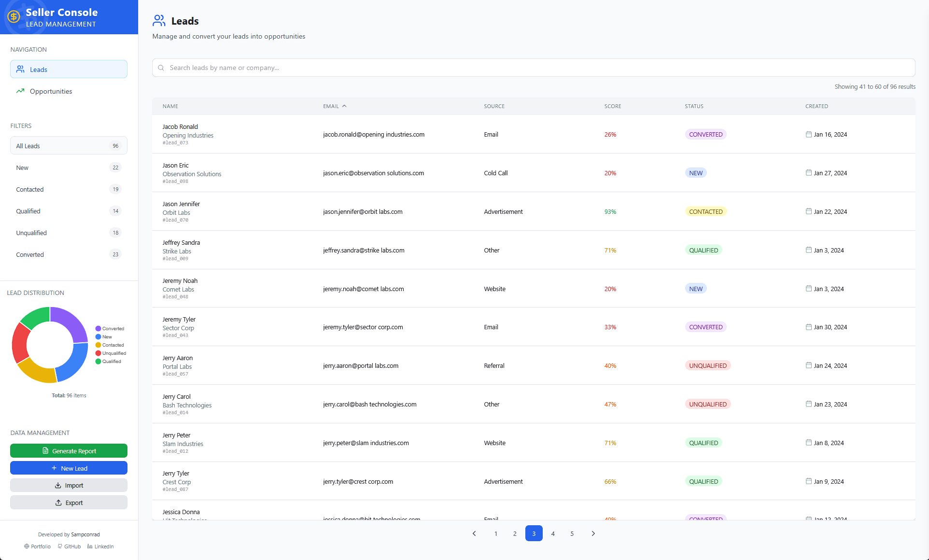Click the GitHub icon in footer

pos(60,546)
